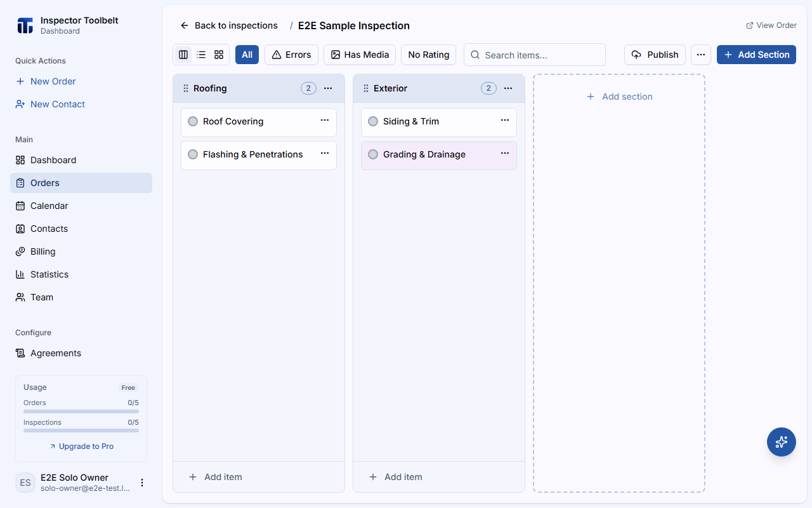Open the Contacts page in sidebar
This screenshot has width=812, height=508.
[81, 229]
